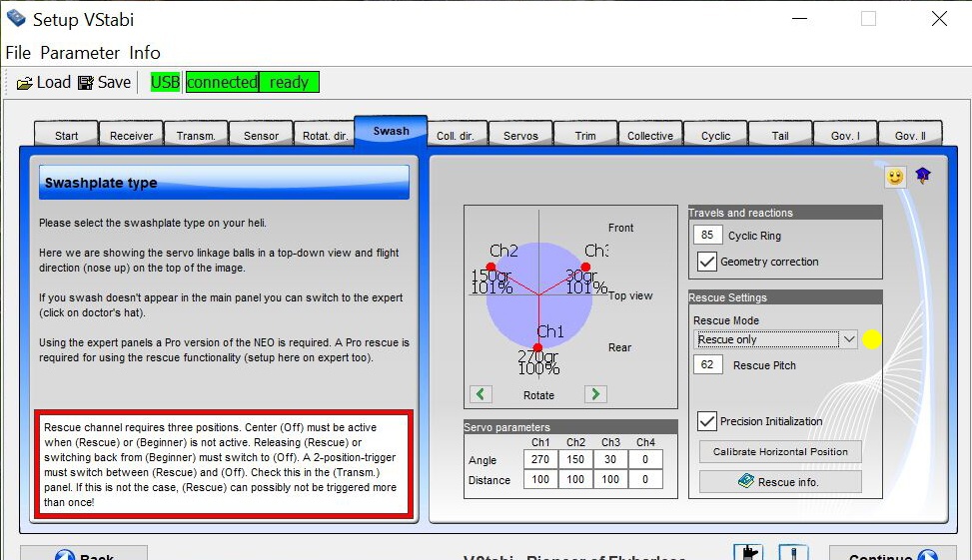Viewport: 972px width, 560px height.
Task: Select the Rescue Pitch input field
Action: pyautogui.click(x=707, y=365)
